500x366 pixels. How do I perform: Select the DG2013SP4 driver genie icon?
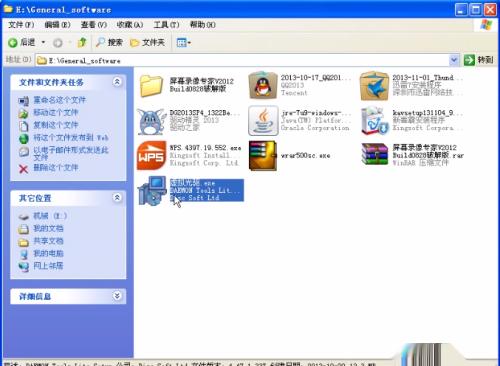pyautogui.click(x=151, y=121)
